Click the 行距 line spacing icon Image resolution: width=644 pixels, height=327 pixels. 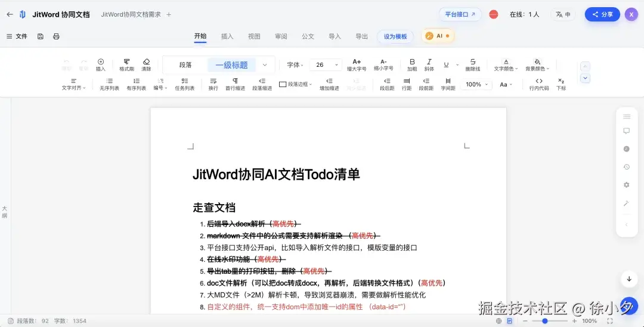tap(407, 84)
